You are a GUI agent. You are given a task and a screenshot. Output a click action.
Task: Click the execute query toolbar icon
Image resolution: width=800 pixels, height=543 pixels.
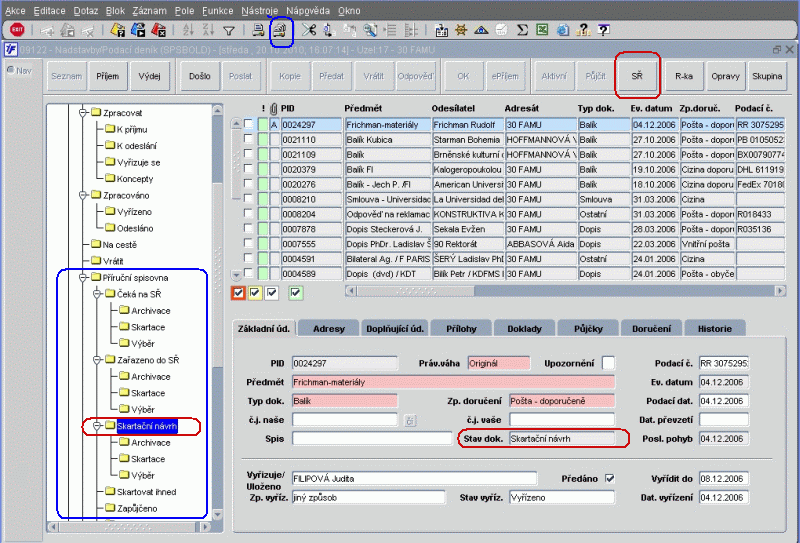pyautogui.click(x=138, y=30)
